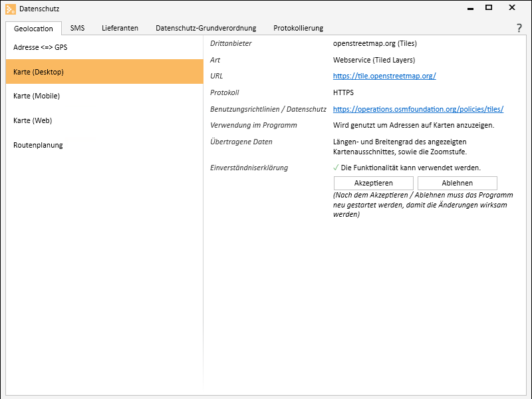Image resolution: width=532 pixels, height=399 pixels.
Task: Open the Lieferanten tab
Action: [120, 28]
